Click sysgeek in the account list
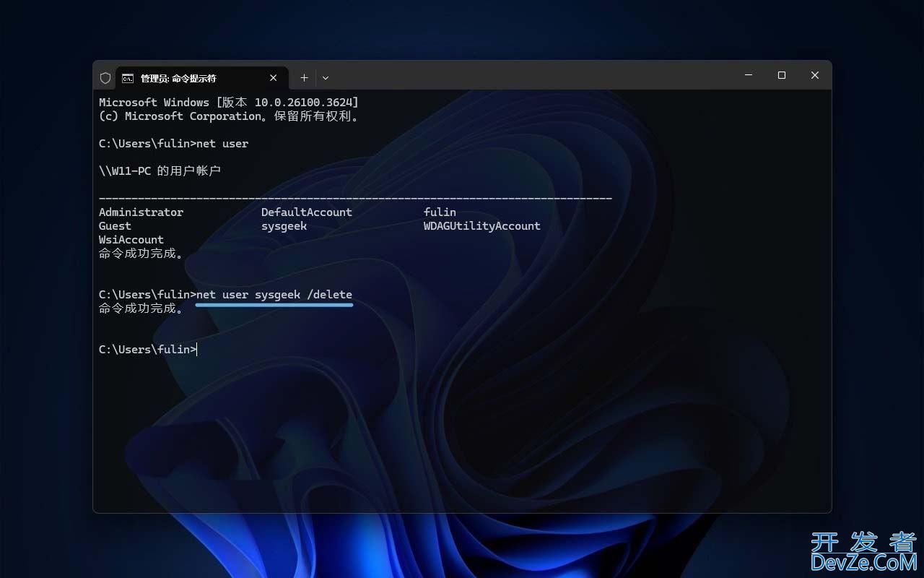Viewport: 924px width, 578px height. click(284, 226)
